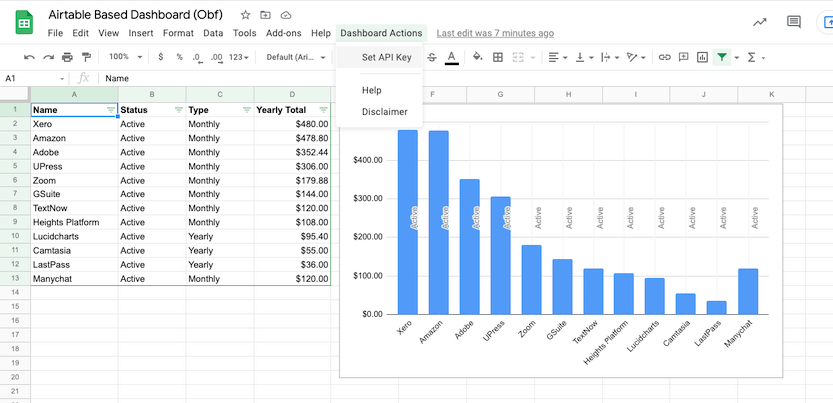Click the Print icon
Screen dimensions: 833x403
tap(67, 57)
